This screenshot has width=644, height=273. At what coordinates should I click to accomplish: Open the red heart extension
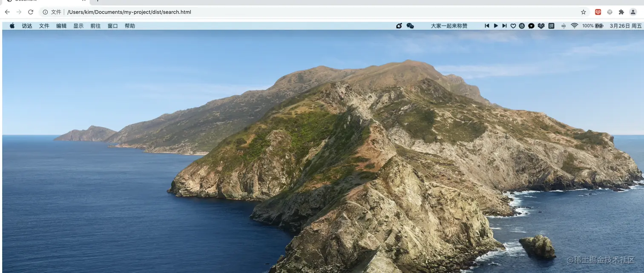pyautogui.click(x=598, y=12)
